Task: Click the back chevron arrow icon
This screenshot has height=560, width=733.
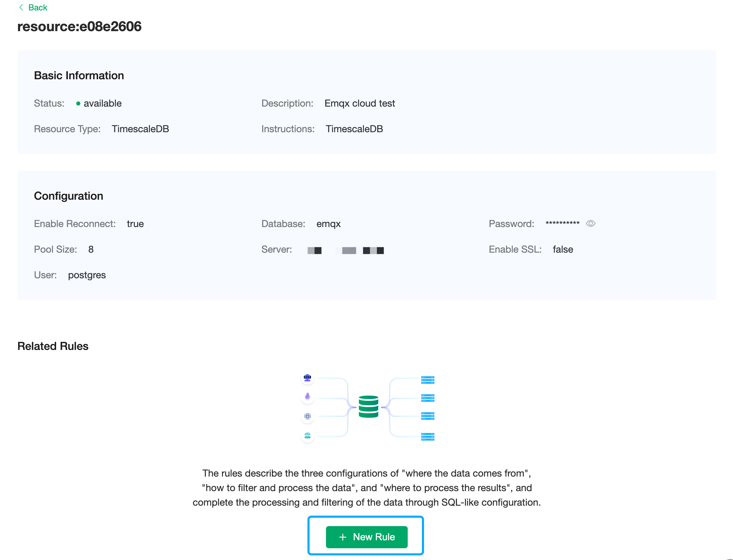Action: tap(21, 7)
